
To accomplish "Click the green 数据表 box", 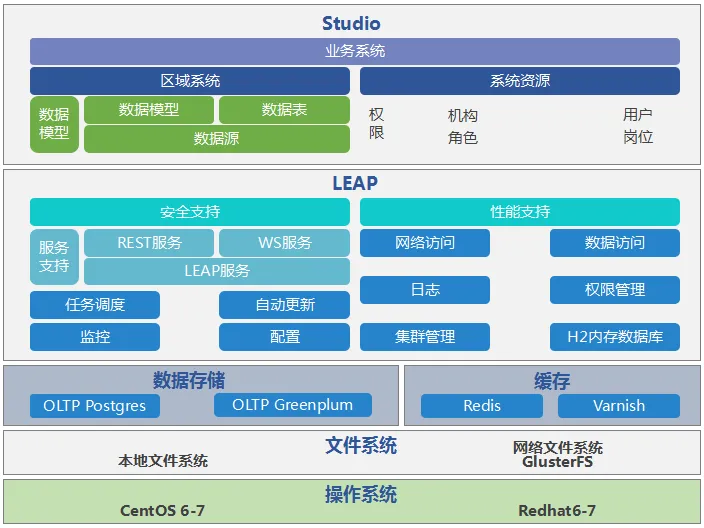I will pos(284,110).
